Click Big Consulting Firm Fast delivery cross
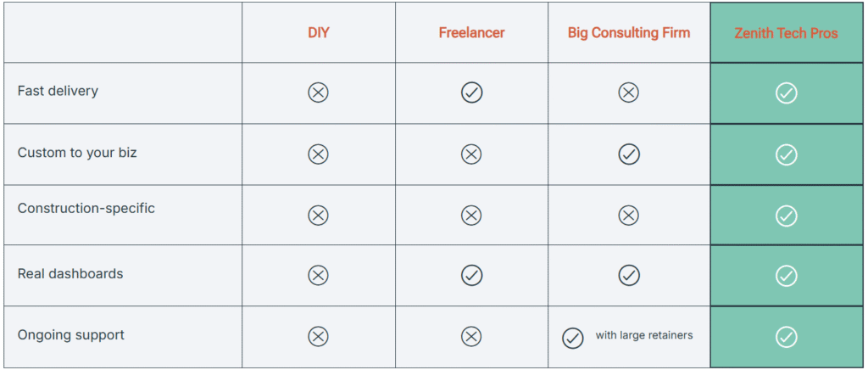 click(x=628, y=92)
